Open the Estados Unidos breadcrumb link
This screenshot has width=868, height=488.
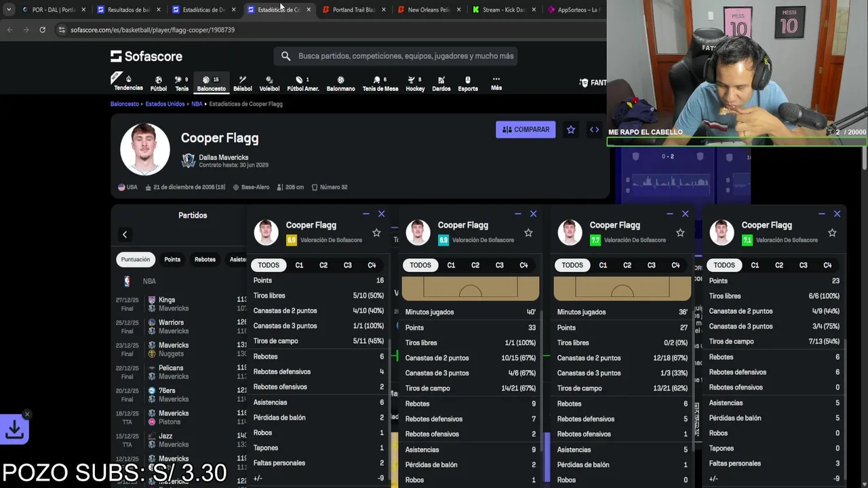click(x=165, y=104)
